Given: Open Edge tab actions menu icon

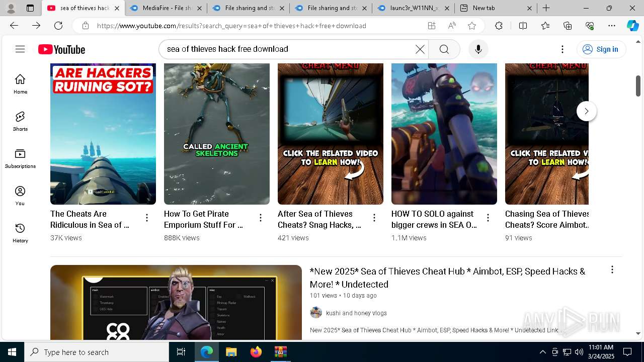Looking at the screenshot, I should pyautogui.click(x=30, y=8).
